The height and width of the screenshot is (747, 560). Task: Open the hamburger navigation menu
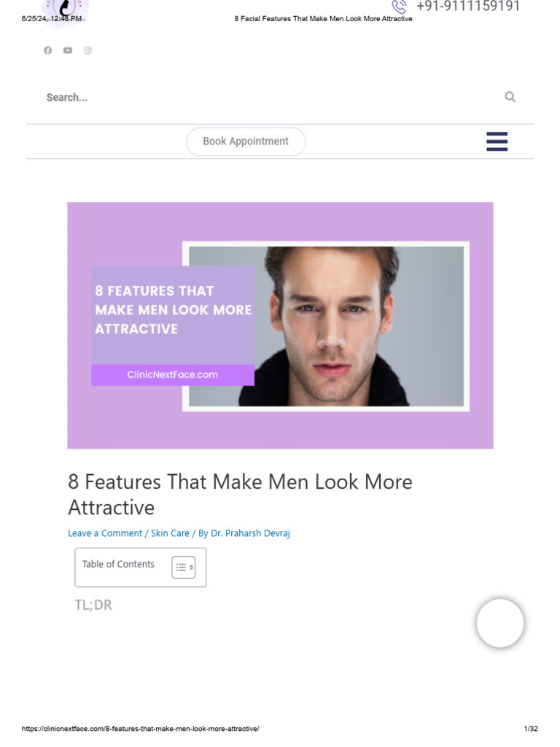[x=497, y=142]
